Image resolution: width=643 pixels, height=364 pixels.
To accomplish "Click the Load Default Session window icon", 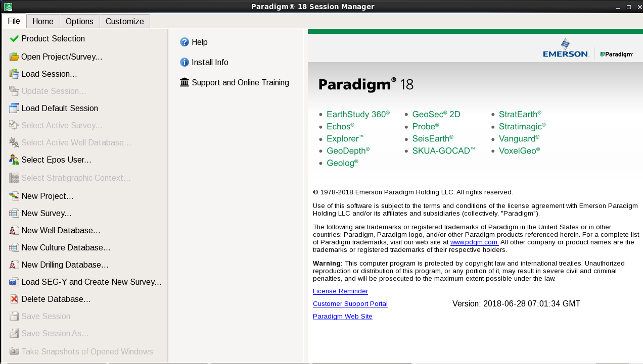I will pos(14,108).
